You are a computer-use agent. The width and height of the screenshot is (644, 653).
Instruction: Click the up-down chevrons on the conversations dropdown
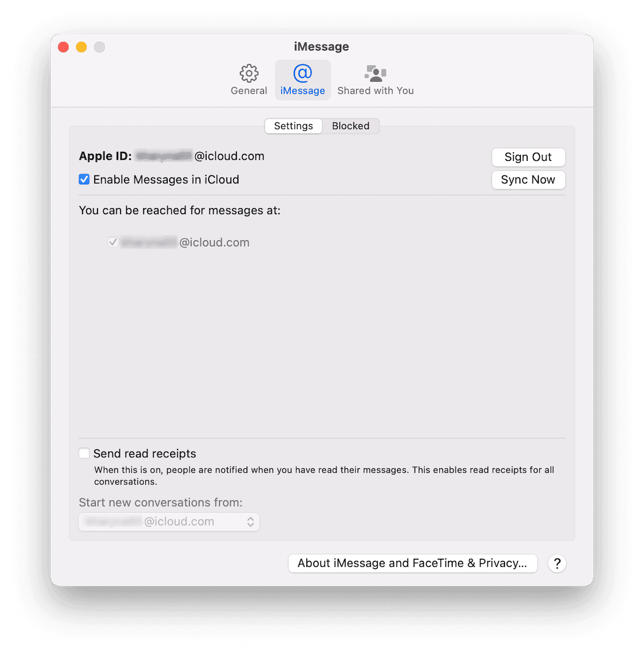click(x=250, y=521)
